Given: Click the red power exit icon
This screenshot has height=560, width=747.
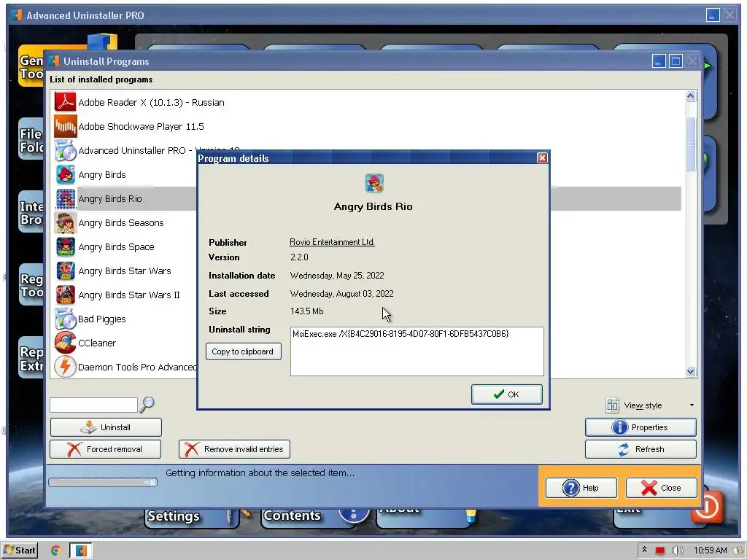Looking at the screenshot, I should tap(706, 506).
